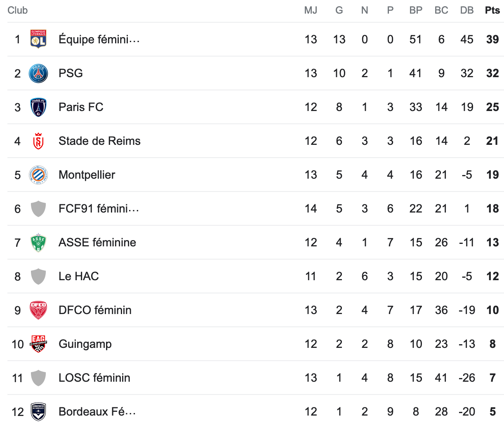Select the Guingamp team row name

(x=85, y=344)
